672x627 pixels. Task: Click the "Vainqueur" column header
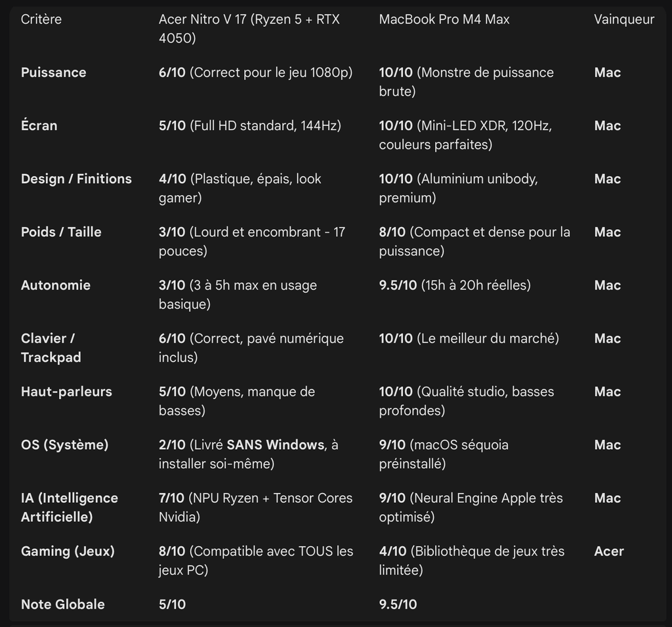[x=623, y=20]
